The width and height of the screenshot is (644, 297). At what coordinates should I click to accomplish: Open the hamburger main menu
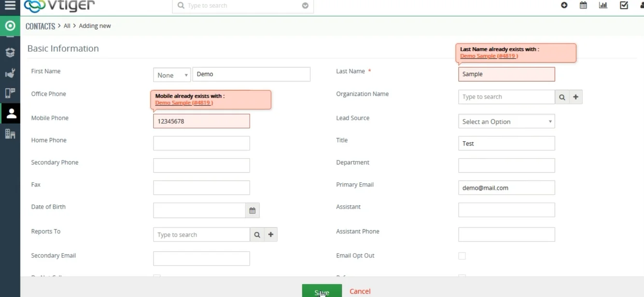pos(10,6)
